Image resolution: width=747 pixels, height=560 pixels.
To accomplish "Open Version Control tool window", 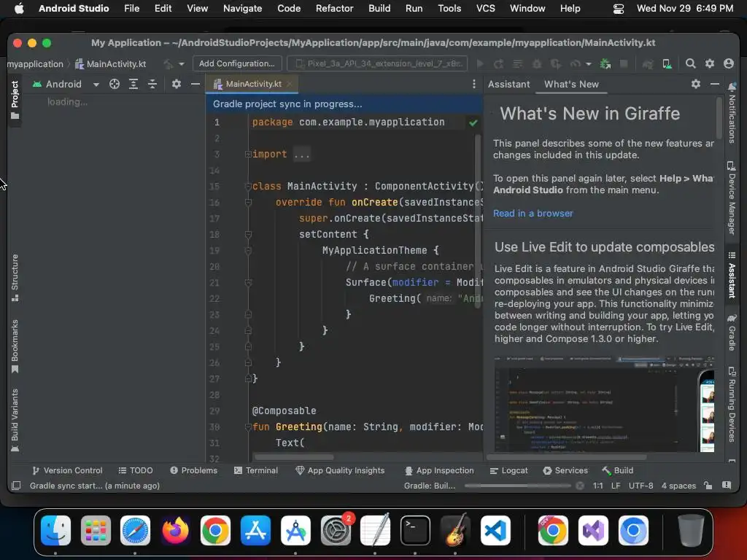I will click(x=67, y=470).
